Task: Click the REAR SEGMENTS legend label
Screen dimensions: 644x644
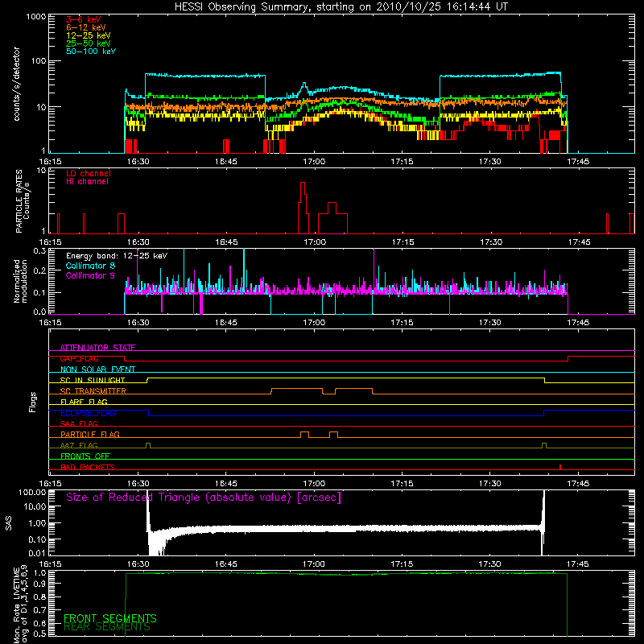Action: click(107, 627)
